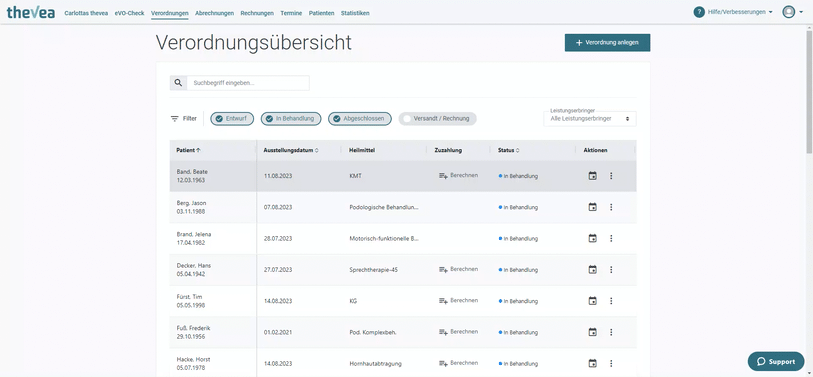Open calendar icon for Berg, Jason
This screenshot has height=377, width=813.
click(593, 207)
